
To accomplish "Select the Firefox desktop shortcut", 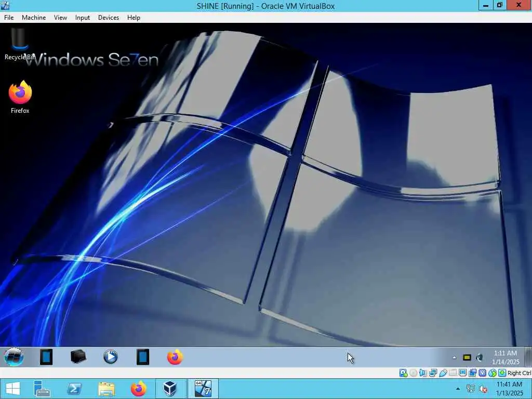I will 20,97.
